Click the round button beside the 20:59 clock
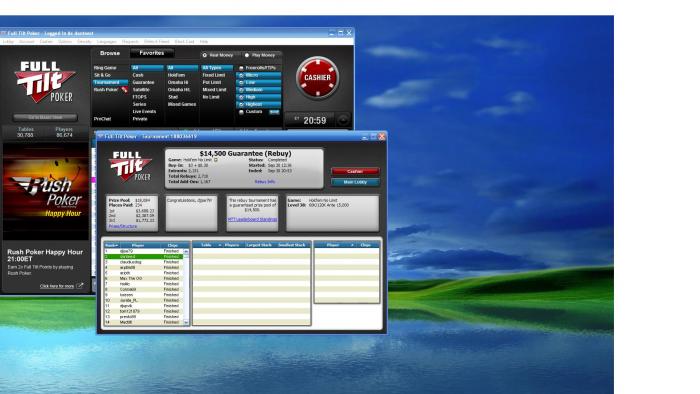Screen dimensions: 700x394 pyautogui.click(x=343, y=120)
